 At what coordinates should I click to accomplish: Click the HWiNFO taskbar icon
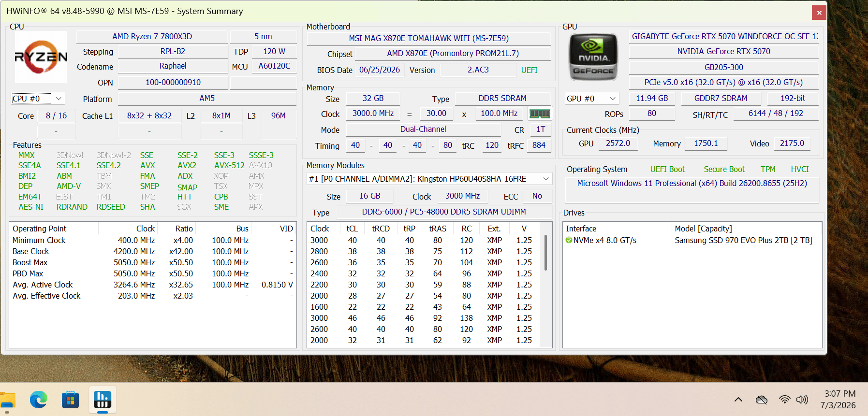click(x=103, y=400)
